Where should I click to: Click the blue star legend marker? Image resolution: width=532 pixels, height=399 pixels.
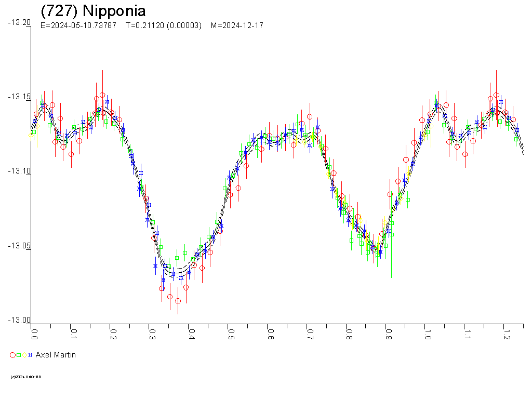pyautogui.click(x=31, y=355)
